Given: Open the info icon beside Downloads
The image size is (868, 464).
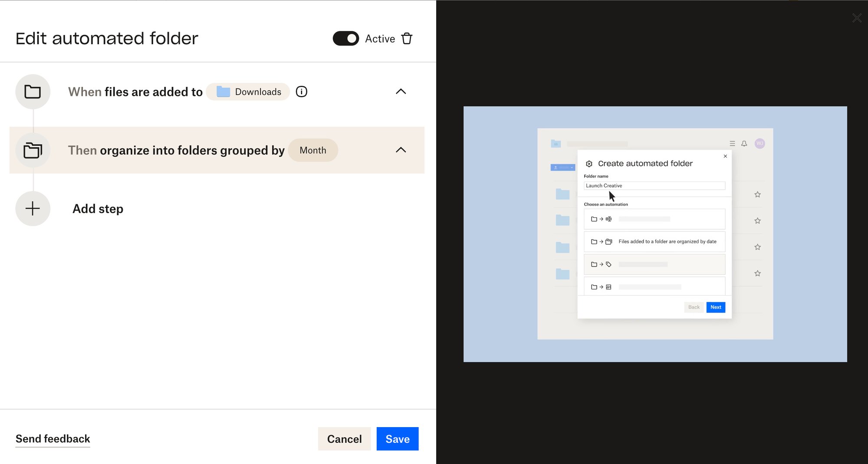Looking at the screenshot, I should click(x=302, y=92).
